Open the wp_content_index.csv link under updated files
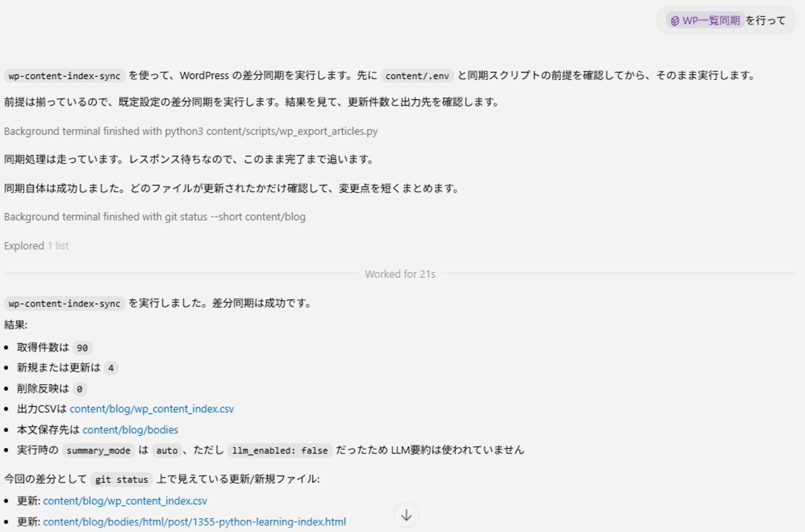The width and height of the screenshot is (805, 532). [125, 500]
